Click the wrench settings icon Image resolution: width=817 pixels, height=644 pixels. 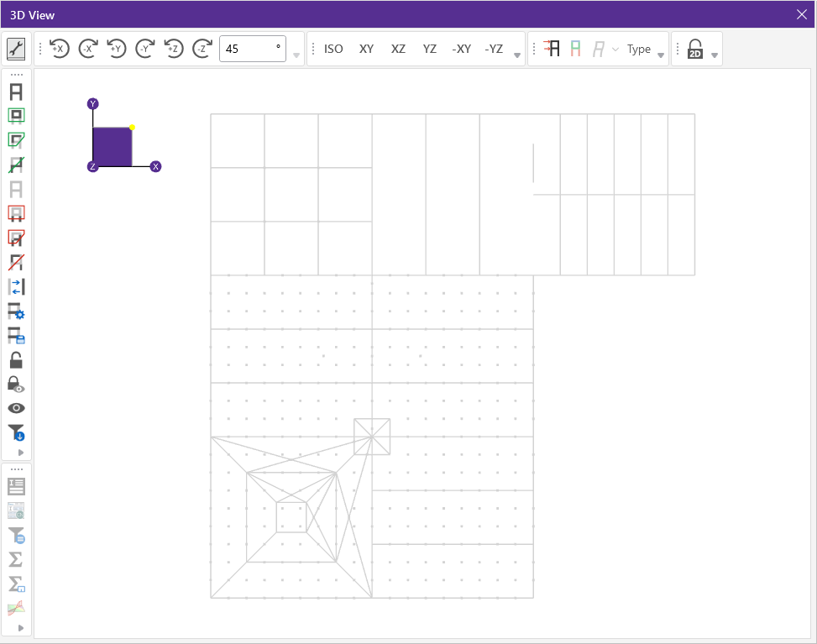pyautogui.click(x=15, y=49)
